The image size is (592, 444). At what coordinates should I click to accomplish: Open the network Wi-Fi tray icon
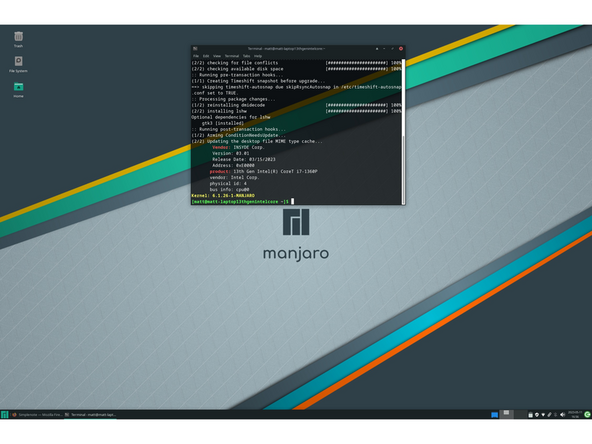coord(543,415)
